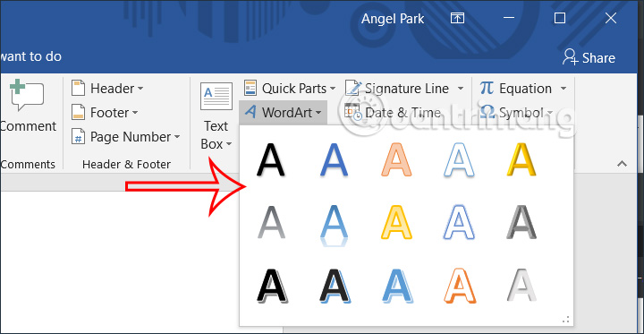Choose the solid blue fill WordArt style

[x=334, y=160]
